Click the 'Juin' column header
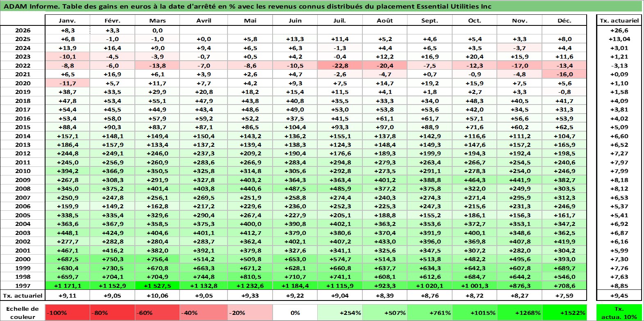The image size is (644, 321). [295, 20]
